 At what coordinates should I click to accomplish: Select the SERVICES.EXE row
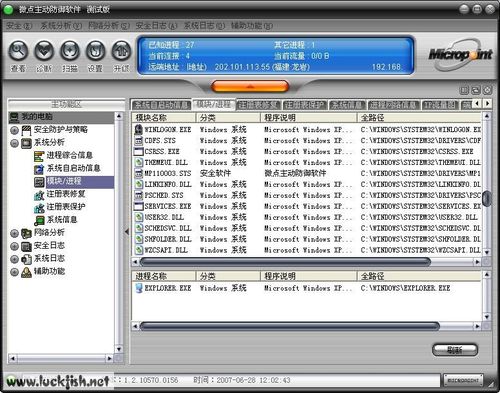307,206
